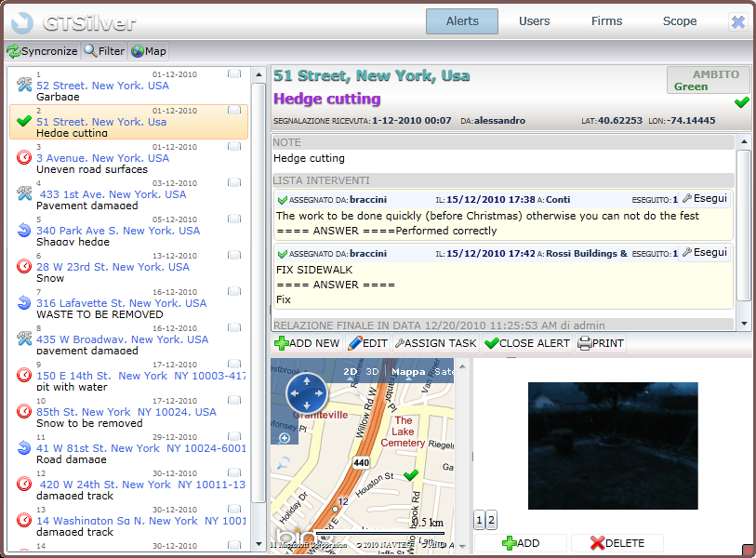Screen dimensions: 756x558
Task: Switch map to 2D view
Action: 350,371
